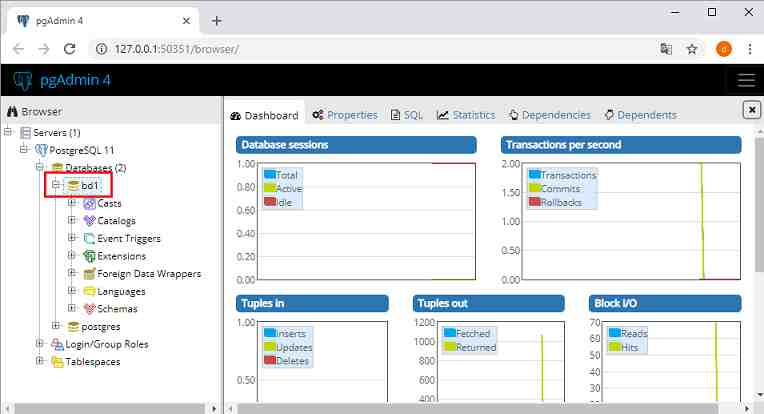The width and height of the screenshot is (764, 414).
Task: Click the pgAdmin 4 elephant logo icon
Action: 23,81
